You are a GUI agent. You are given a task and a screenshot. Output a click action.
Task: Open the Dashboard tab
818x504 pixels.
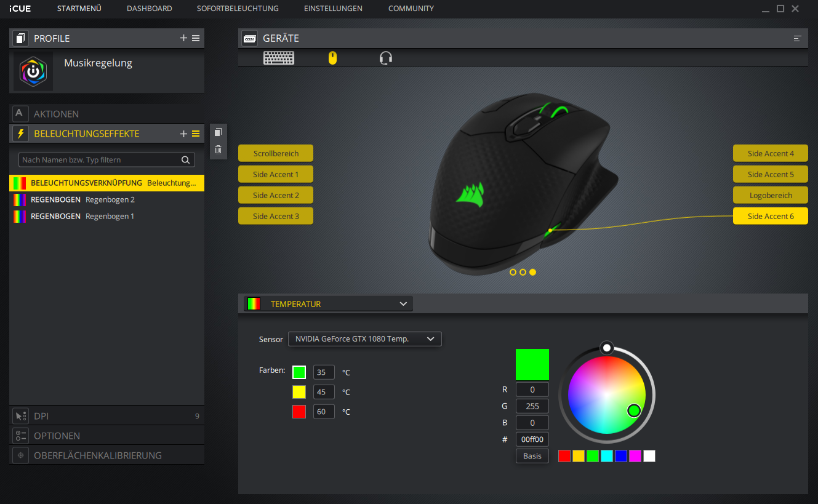[x=150, y=9]
